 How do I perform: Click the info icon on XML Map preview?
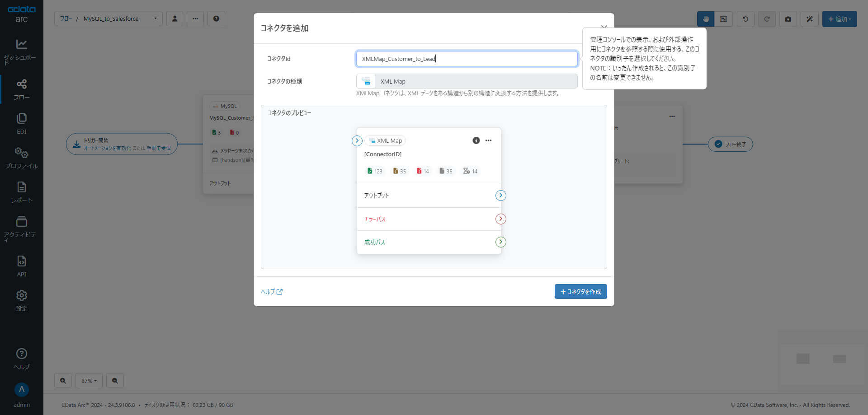click(x=476, y=140)
